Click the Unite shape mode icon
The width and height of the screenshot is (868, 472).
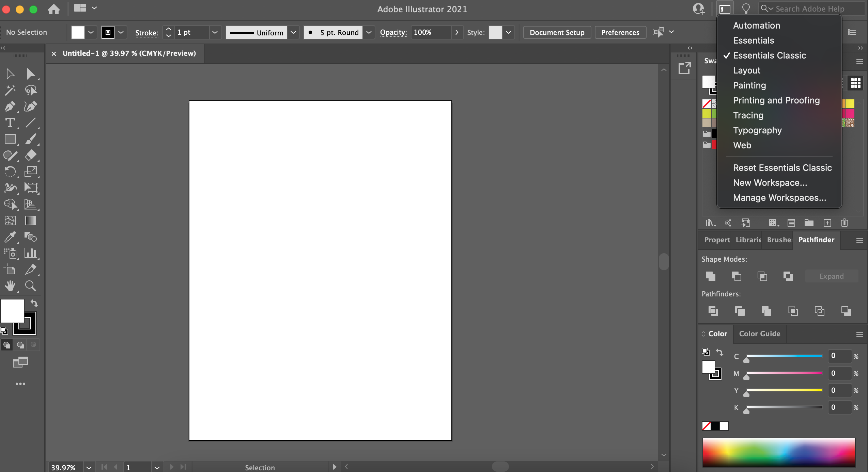(711, 276)
